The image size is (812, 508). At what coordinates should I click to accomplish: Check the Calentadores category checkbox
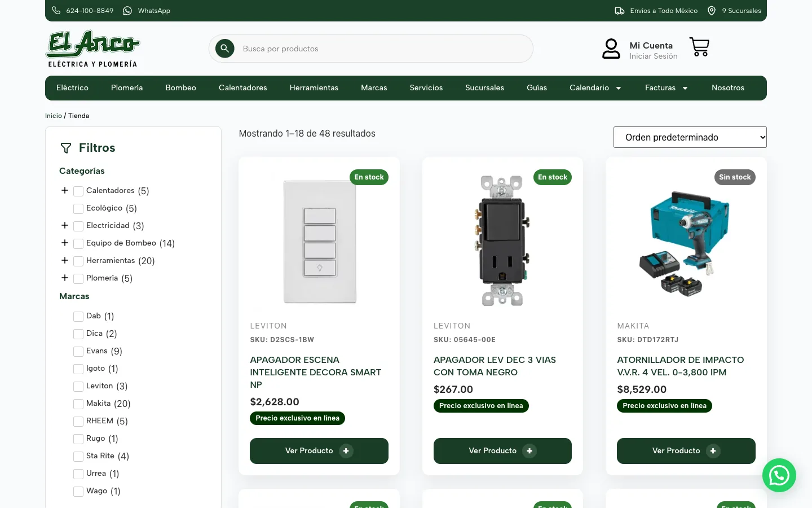(78, 191)
